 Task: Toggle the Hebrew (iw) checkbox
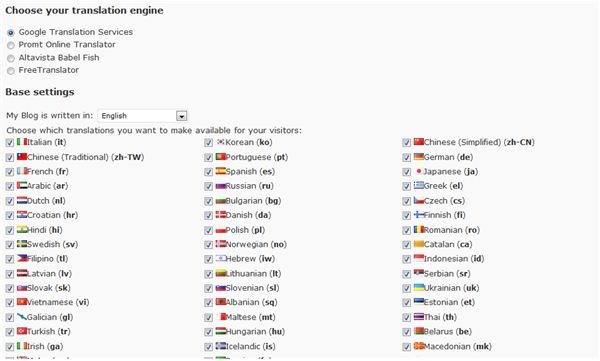[x=208, y=259]
